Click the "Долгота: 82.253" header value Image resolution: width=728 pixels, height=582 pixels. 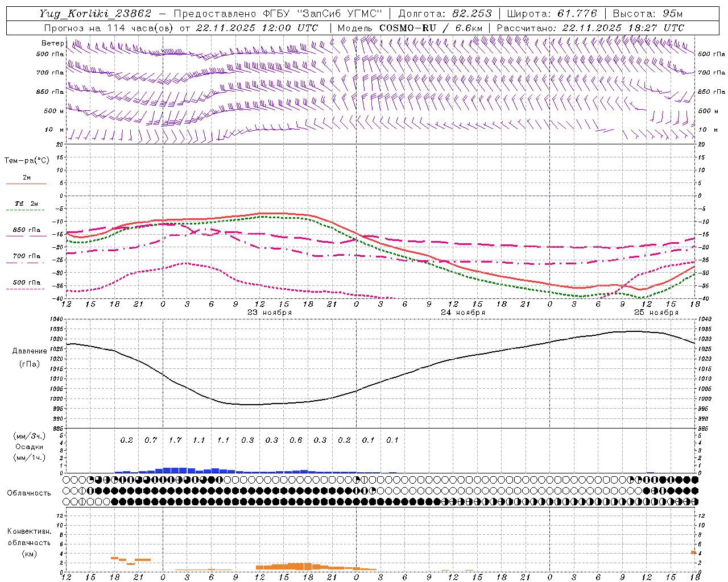(x=445, y=14)
